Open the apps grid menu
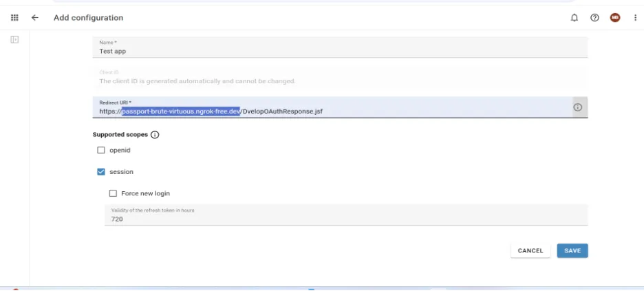Screen dimensions: 644x291 coord(14,18)
